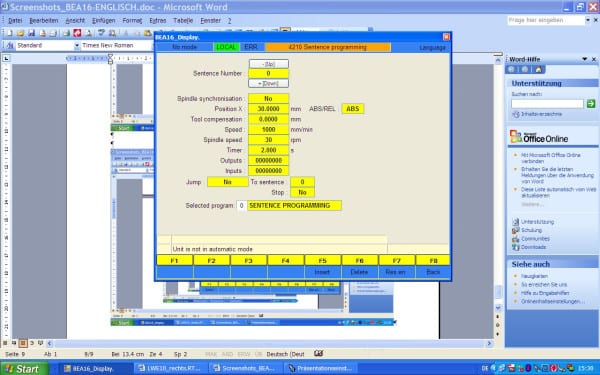Open the Downloads link in help pane

coord(533,247)
